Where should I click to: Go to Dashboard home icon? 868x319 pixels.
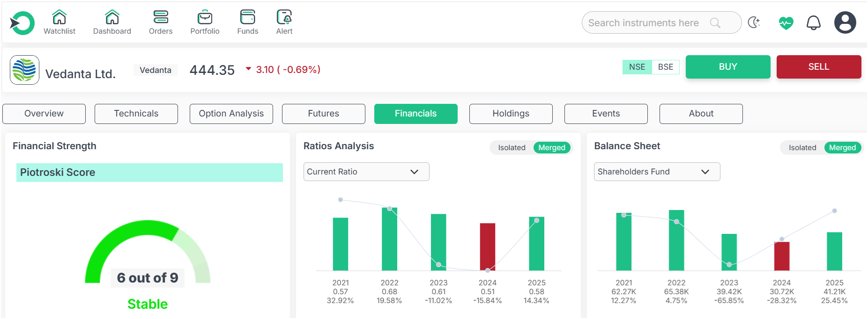pos(112,17)
